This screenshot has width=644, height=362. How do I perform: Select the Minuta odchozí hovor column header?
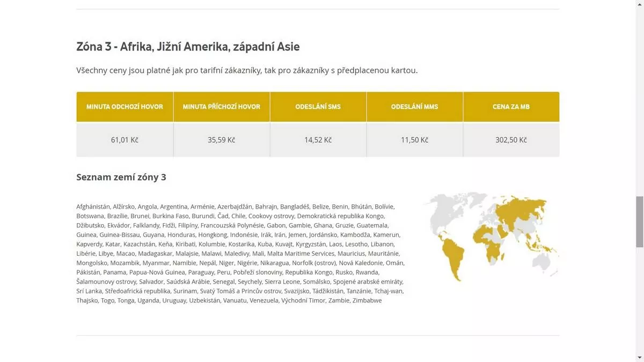(x=125, y=107)
